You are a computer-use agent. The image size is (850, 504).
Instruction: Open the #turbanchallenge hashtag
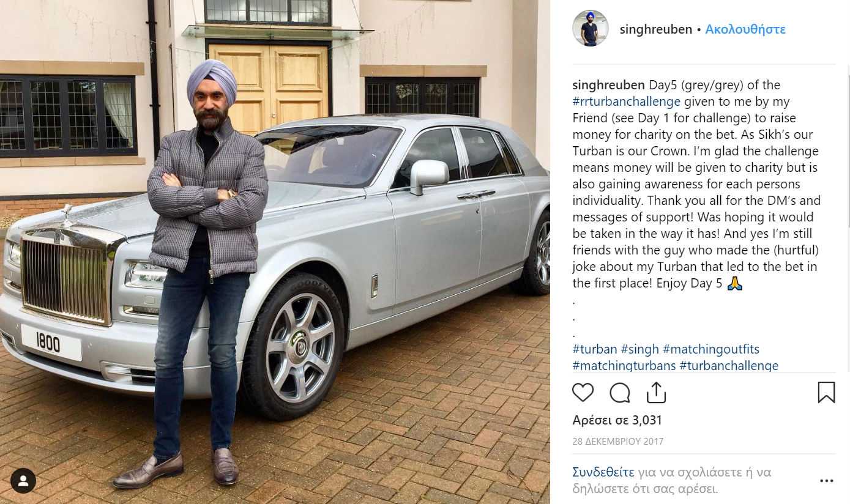pos(729,366)
